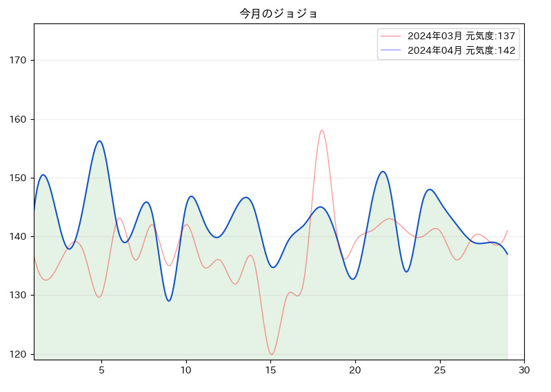
Task: Click the blue line's lowest dip near day 9
Action: (169, 301)
